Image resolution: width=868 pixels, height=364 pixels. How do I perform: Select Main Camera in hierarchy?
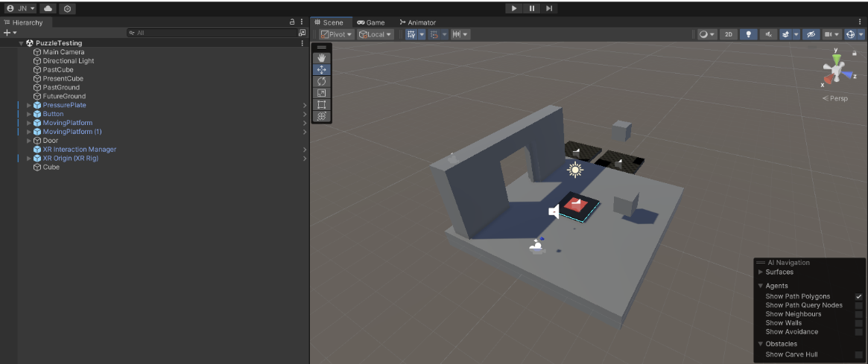pos(63,52)
